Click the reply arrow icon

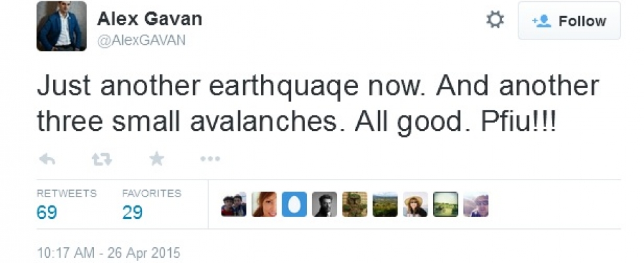[47, 158]
